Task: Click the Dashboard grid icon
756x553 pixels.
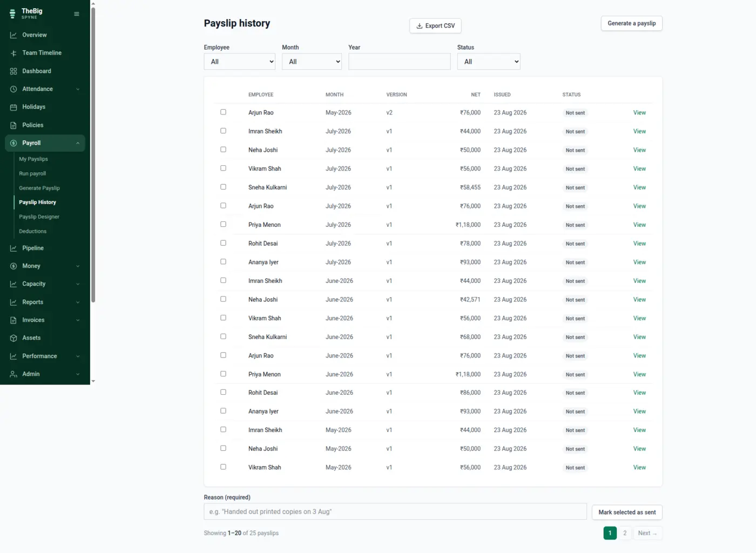Action: click(13, 71)
